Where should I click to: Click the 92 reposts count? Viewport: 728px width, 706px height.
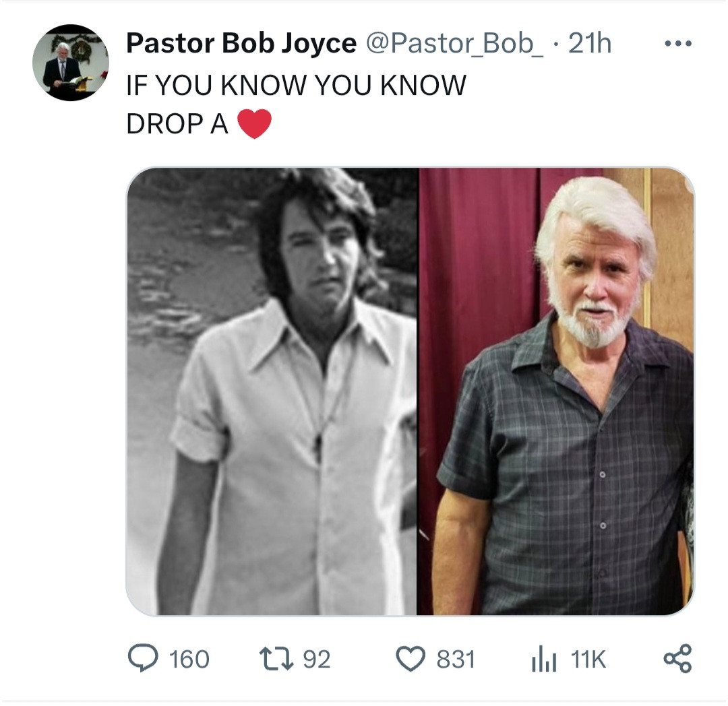click(x=317, y=660)
